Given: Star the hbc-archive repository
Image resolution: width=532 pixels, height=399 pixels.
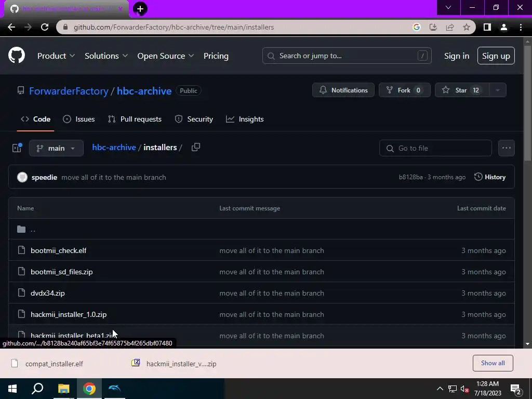Looking at the screenshot, I should [462, 90].
